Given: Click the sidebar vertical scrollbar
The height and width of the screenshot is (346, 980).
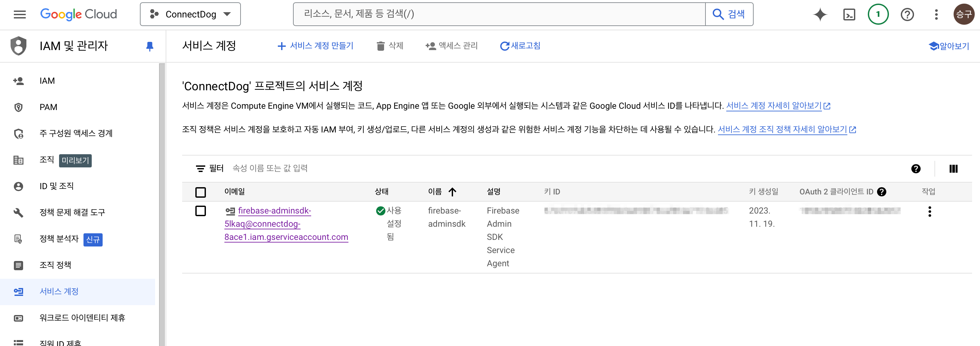Looking at the screenshot, I should [x=162, y=205].
